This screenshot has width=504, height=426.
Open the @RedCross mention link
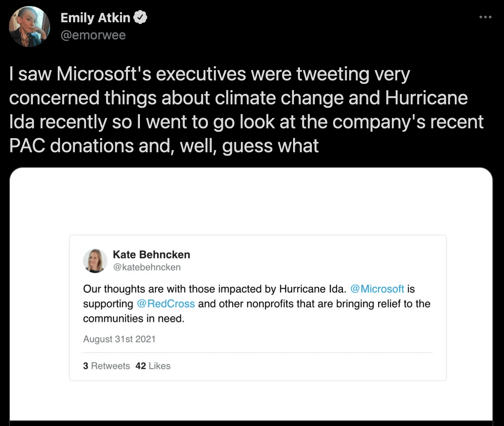point(166,304)
